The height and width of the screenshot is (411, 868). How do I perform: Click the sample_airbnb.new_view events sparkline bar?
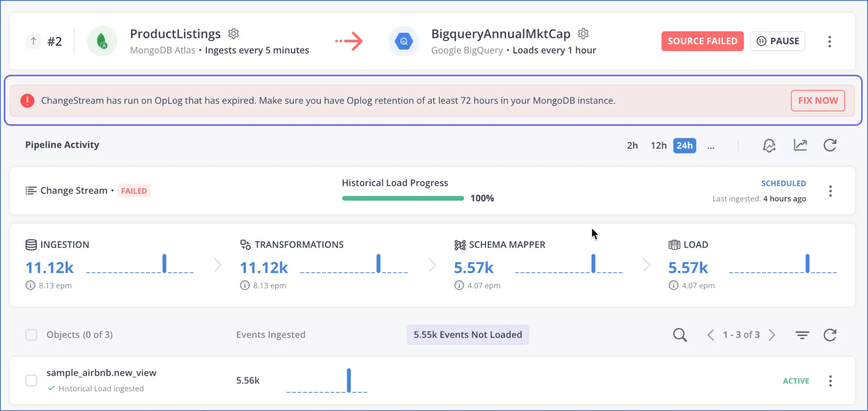pyautogui.click(x=349, y=380)
